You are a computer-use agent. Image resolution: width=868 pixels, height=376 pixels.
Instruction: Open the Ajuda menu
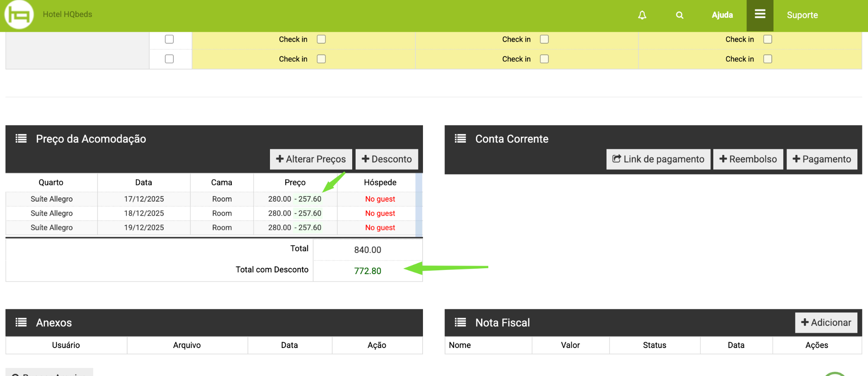[x=722, y=15]
